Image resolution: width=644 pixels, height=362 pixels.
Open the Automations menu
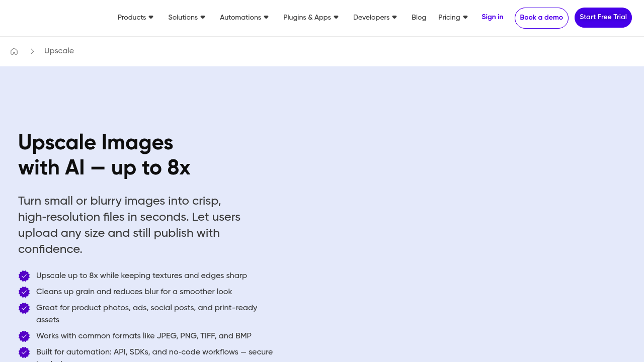(x=240, y=18)
